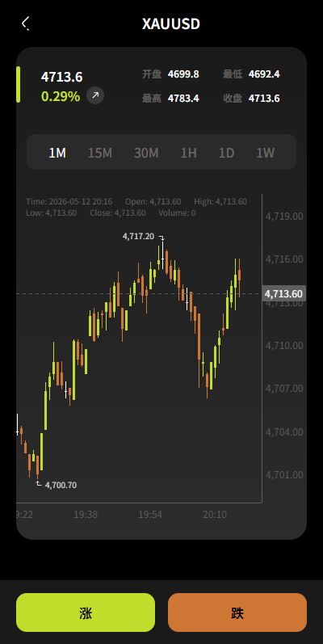Choose the 1H chart interval
The height and width of the screenshot is (644, 323).
pos(189,153)
